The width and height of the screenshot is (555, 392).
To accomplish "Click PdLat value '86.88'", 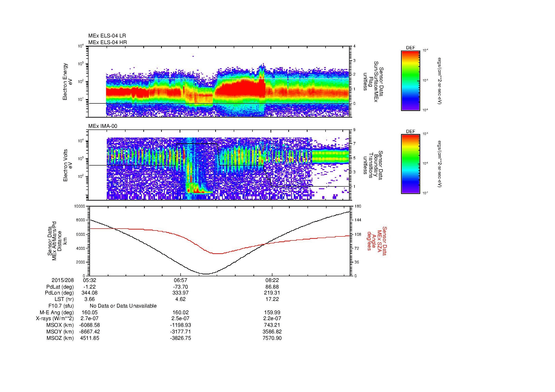I will click(x=272, y=287).
